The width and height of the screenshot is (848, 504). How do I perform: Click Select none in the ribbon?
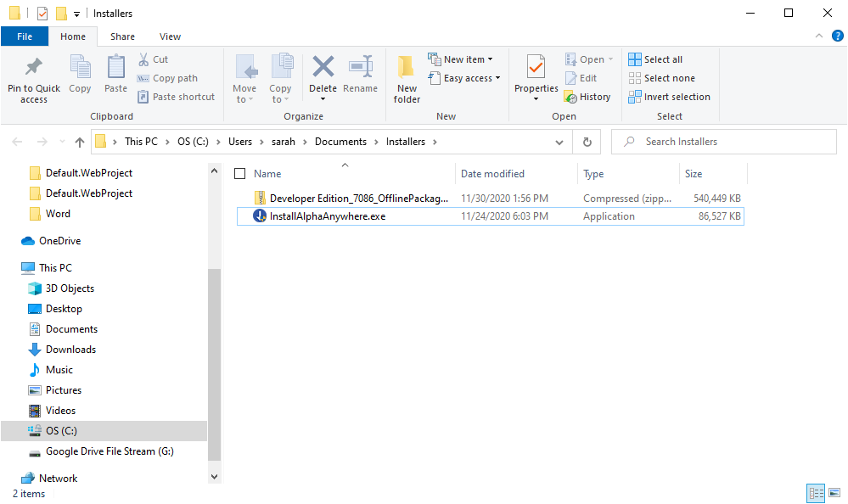pos(662,78)
